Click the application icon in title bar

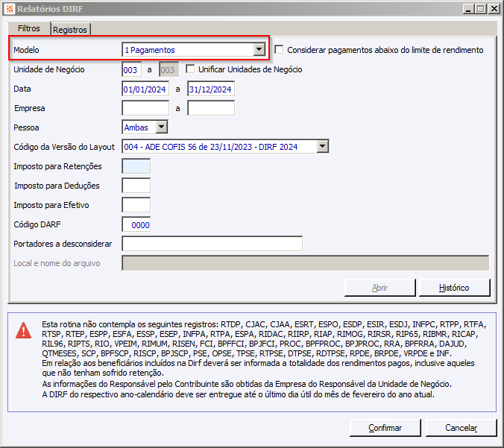pos(10,9)
